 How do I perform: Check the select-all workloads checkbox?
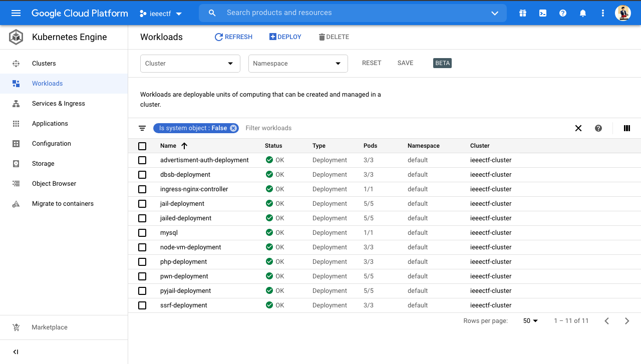(142, 146)
